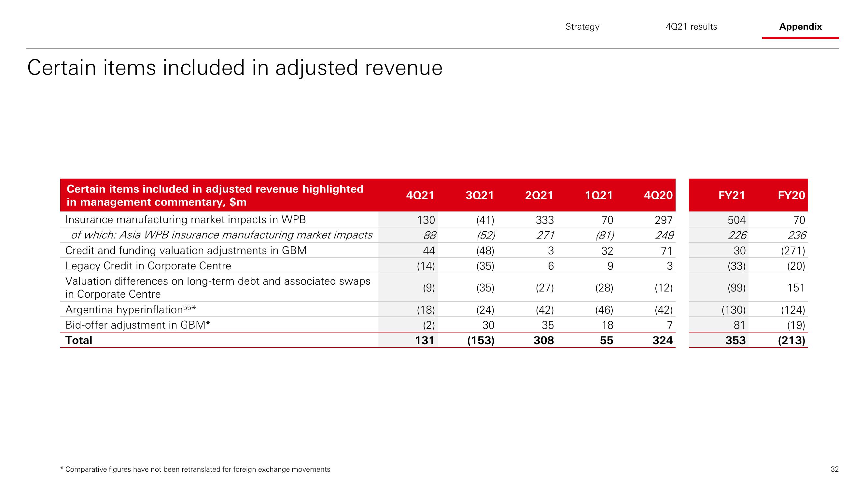The height and width of the screenshot is (488, 868).
Task: Click the FY21 column header
Action: [x=732, y=195]
